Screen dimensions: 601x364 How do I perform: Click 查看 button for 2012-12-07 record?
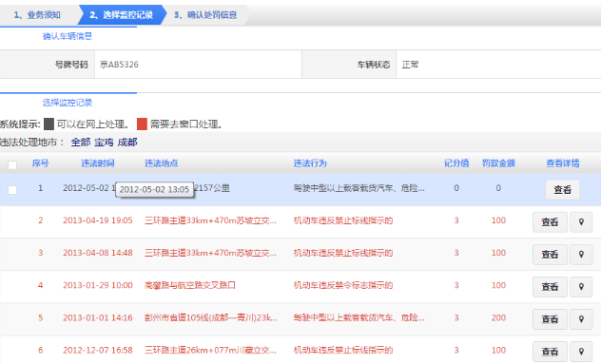click(x=550, y=352)
